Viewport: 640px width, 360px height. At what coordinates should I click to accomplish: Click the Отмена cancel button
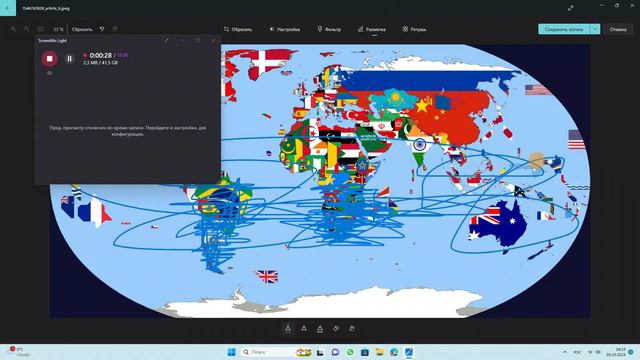point(618,29)
